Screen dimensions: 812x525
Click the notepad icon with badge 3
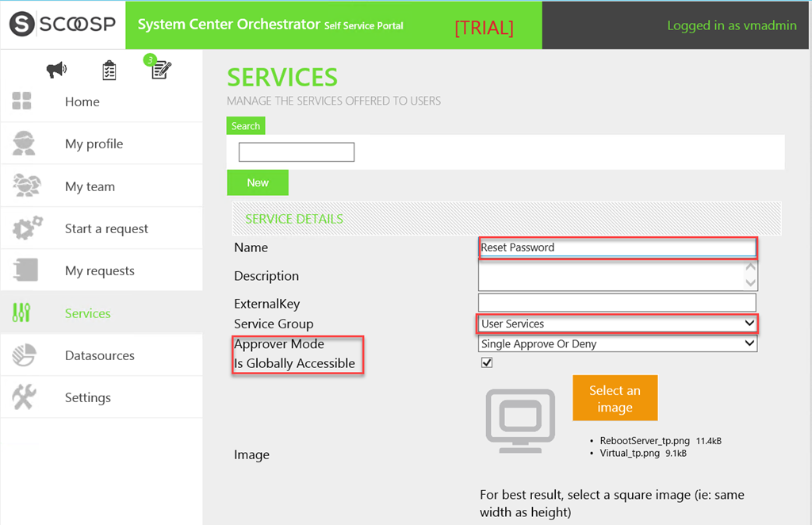click(161, 70)
